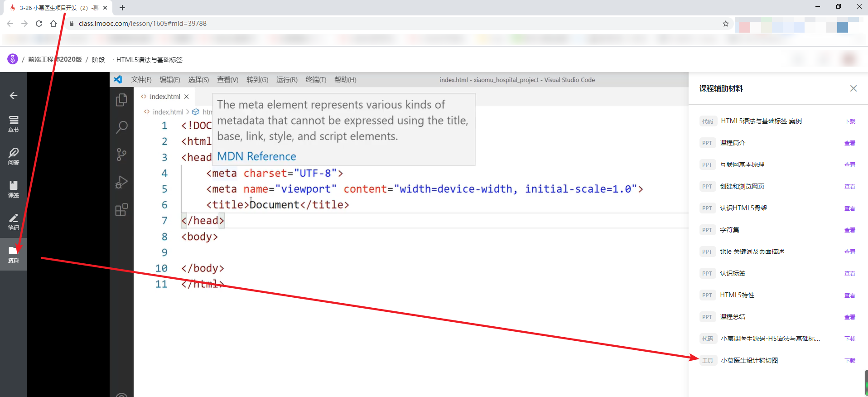Open the MDN Reference link
Screen dimensions: 868x397
point(256,156)
